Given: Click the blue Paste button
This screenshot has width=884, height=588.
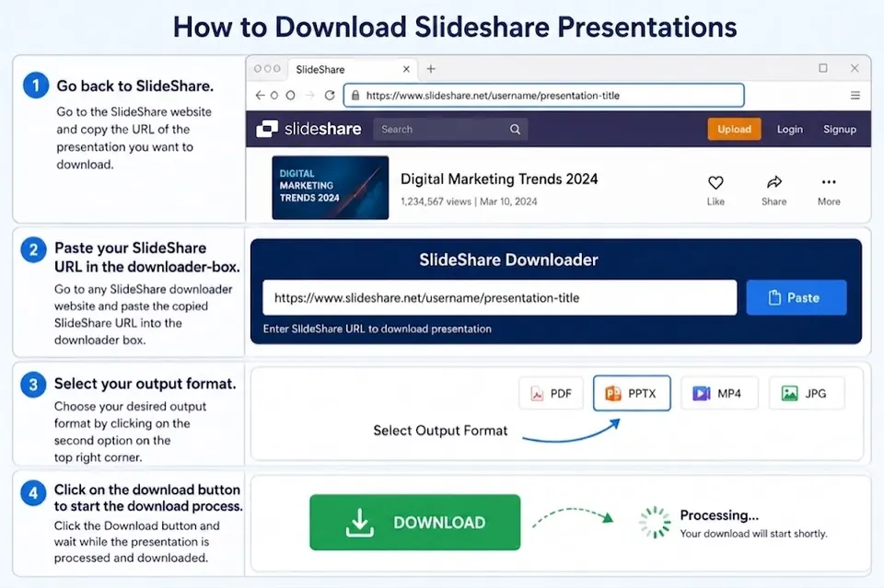Looking at the screenshot, I should click(x=796, y=297).
